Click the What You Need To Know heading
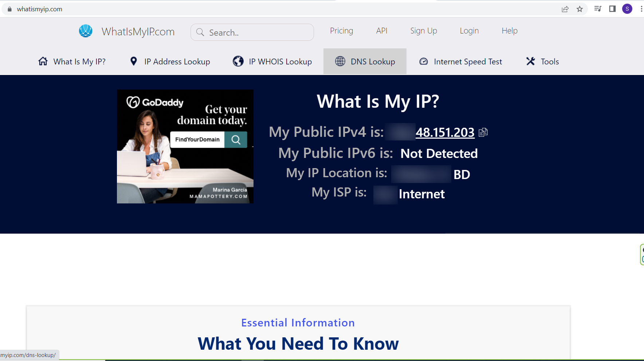 click(298, 344)
